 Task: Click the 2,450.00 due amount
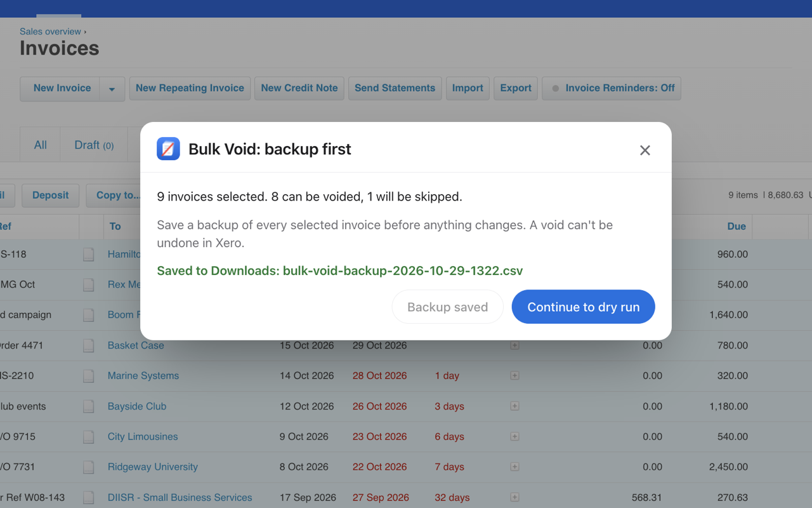tap(728, 467)
